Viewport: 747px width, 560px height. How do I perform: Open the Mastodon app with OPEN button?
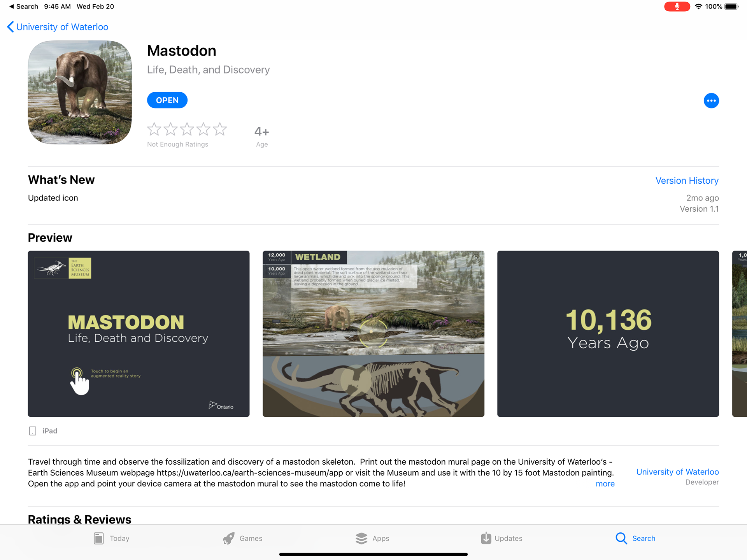(167, 100)
